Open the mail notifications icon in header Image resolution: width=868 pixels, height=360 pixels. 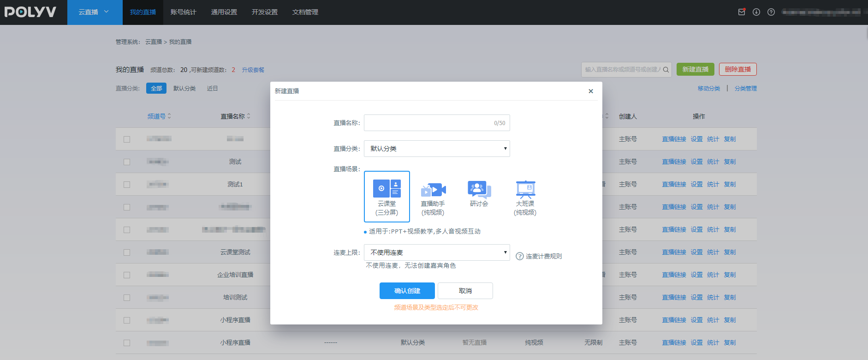(x=742, y=12)
